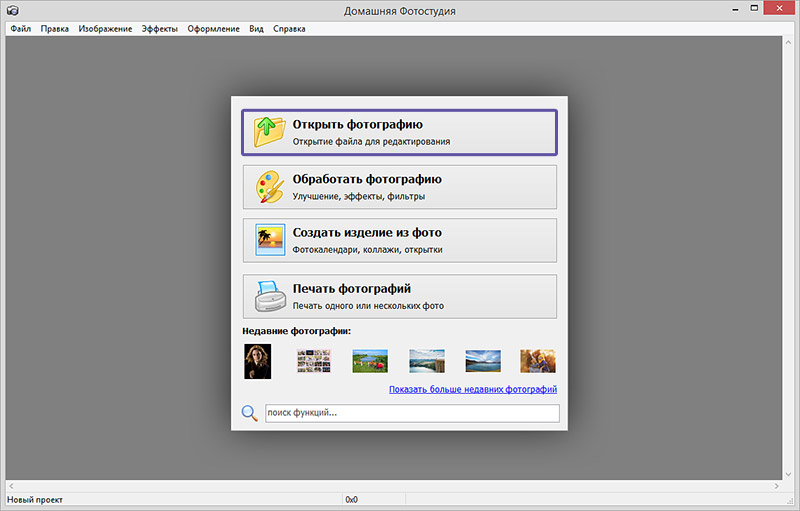Screen dimensions: 800x511
Task: Open the Справка help menu
Action: (289, 29)
